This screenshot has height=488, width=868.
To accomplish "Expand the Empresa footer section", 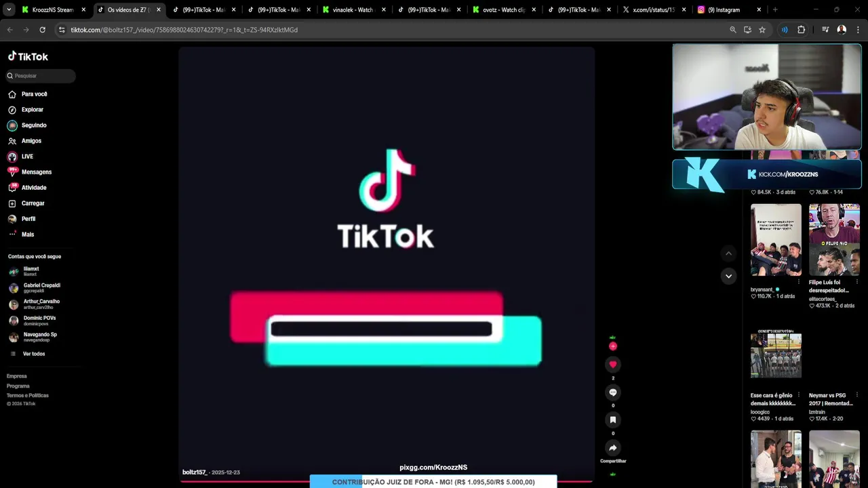I will click(17, 376).
